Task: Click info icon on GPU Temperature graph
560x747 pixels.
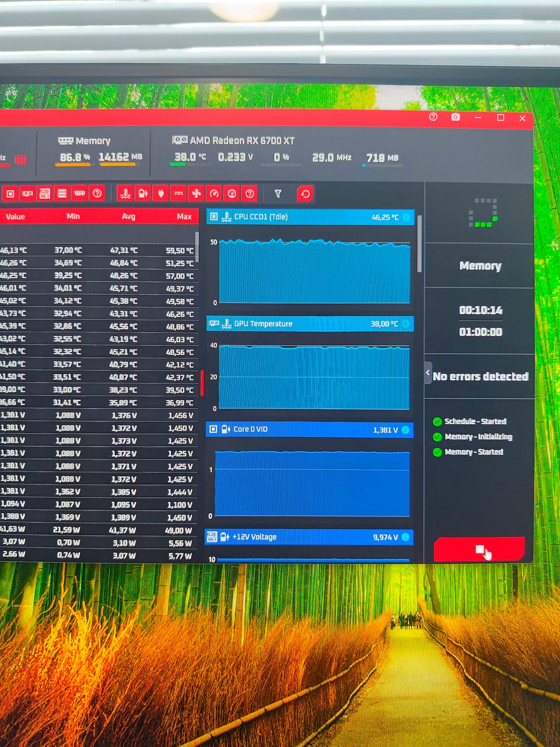Action: point(406,323)
